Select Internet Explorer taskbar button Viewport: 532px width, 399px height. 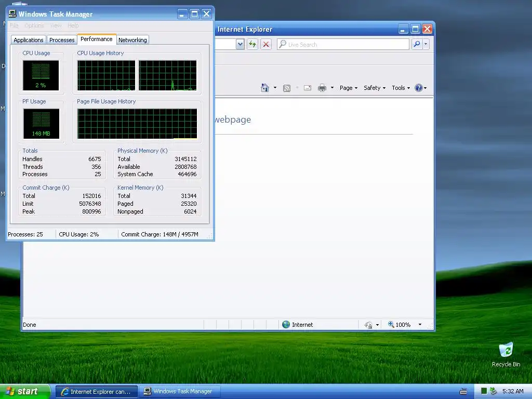(96, 392)
